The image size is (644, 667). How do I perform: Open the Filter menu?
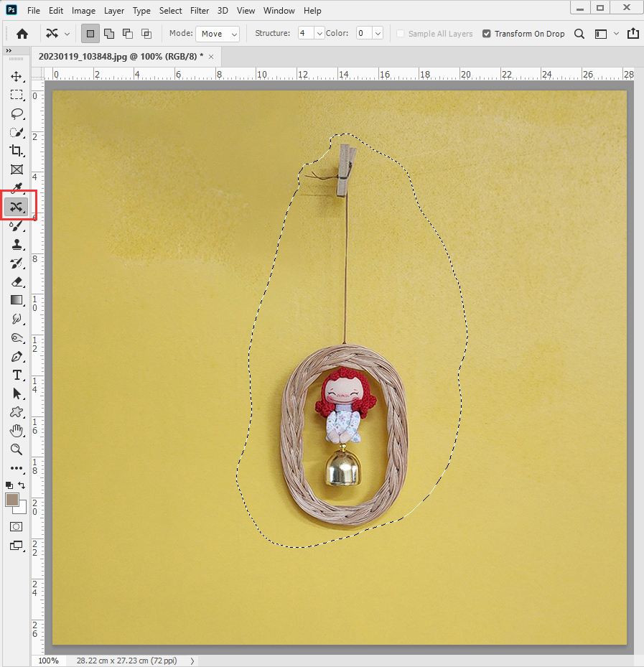199,11
